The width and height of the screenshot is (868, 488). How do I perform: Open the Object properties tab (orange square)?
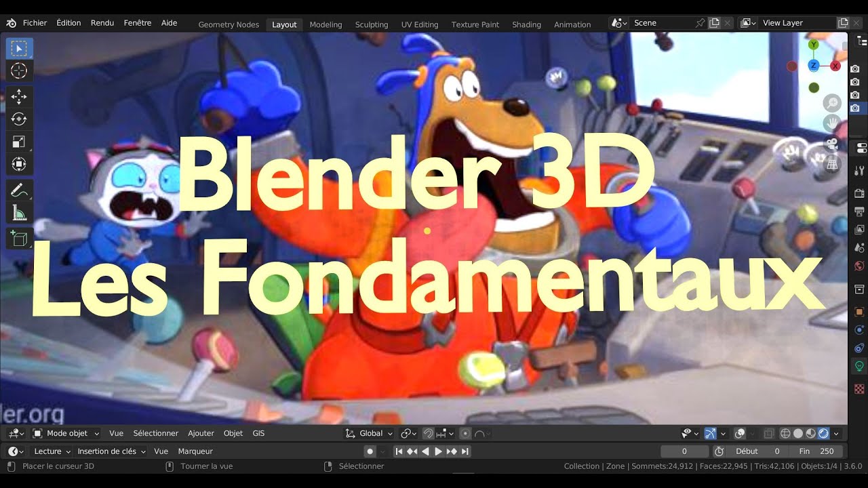pyautogui.click(x=860, y=312)
